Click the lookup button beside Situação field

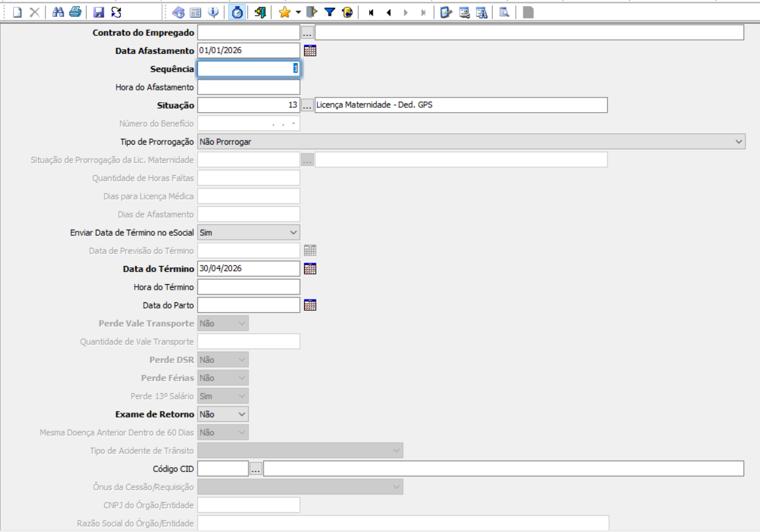(307, 105)
